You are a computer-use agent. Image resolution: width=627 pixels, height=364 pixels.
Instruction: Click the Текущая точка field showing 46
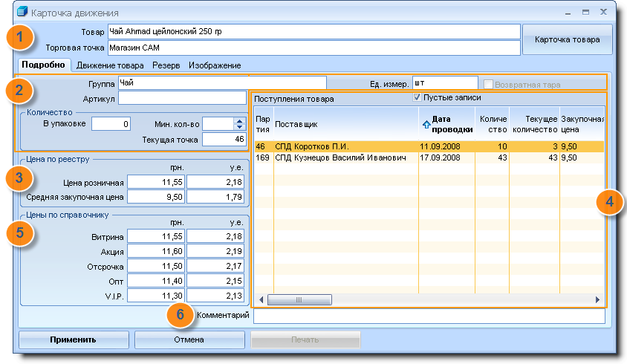224,139
